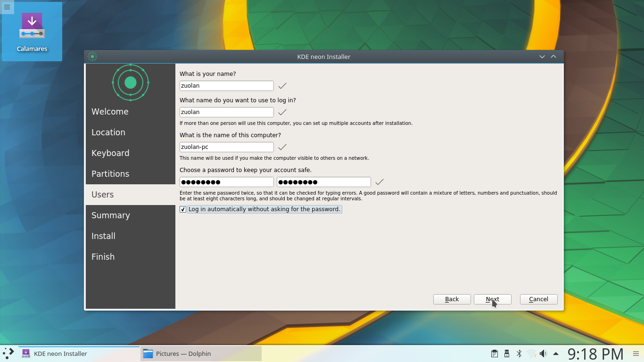
Task: Open the desktop toolbox menu icon
Action: click(x=7, y=7)
